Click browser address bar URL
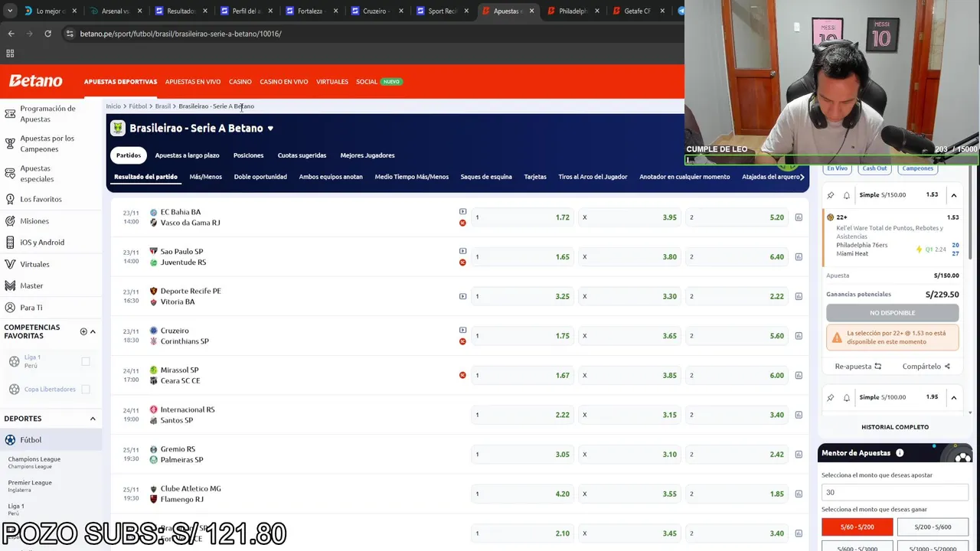Screen dimensions: 980x551 pos(181,34)
